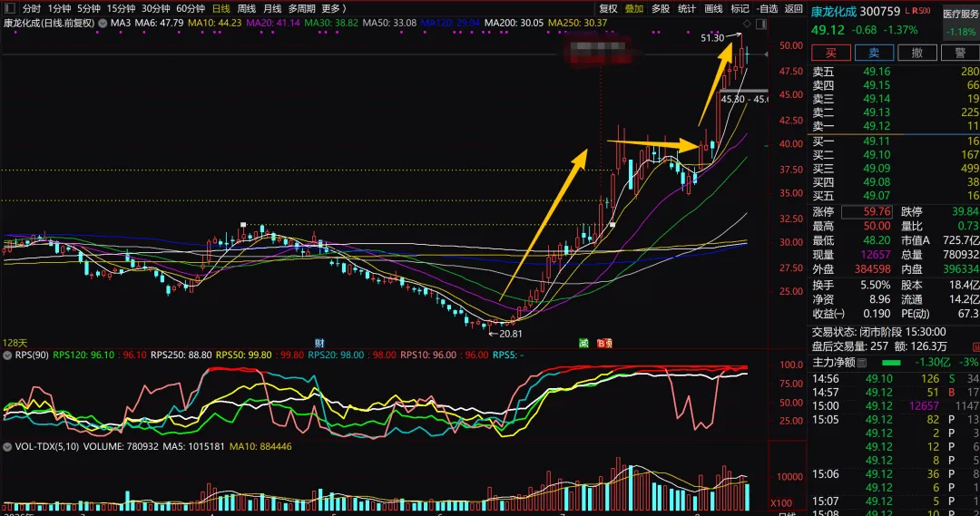Expand the RPS(90) indicator menu arrow
This screenshot has width=980, height=516.
tap(7, 355)
